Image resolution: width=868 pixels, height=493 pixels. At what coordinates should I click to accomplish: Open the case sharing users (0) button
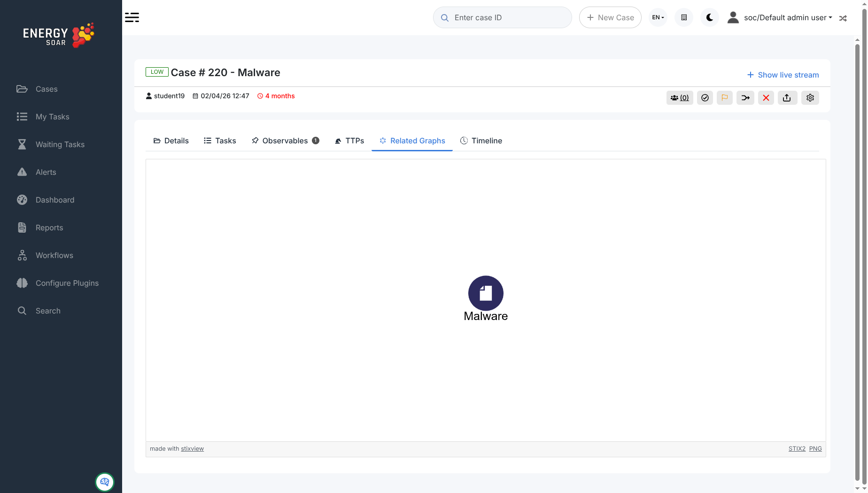680,98
